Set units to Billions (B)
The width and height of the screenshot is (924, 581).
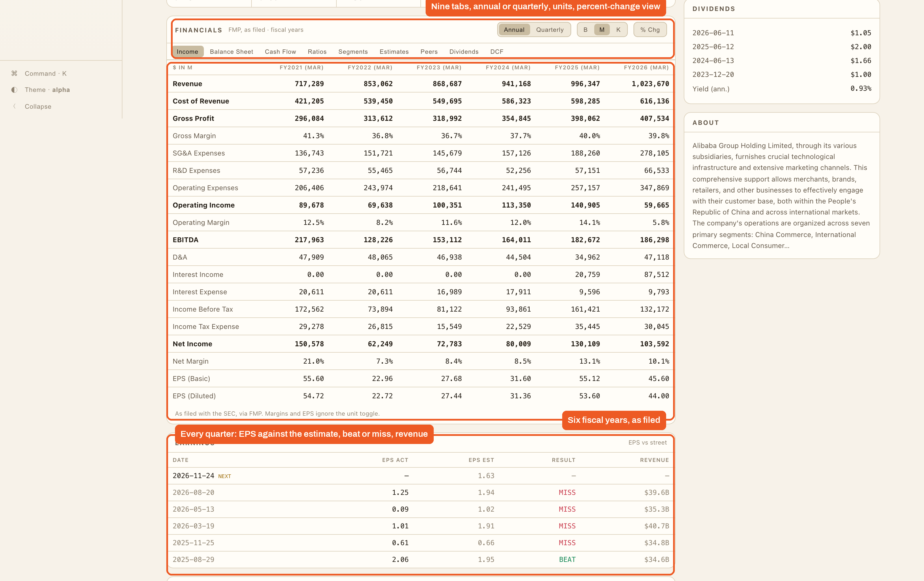pyautogui.click(x=585, y=29)
